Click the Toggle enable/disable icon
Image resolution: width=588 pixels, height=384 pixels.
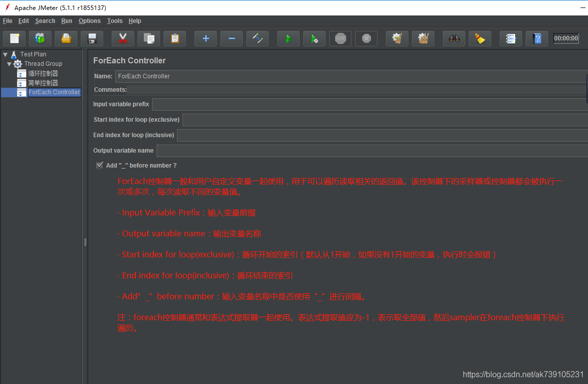(258, 38)
